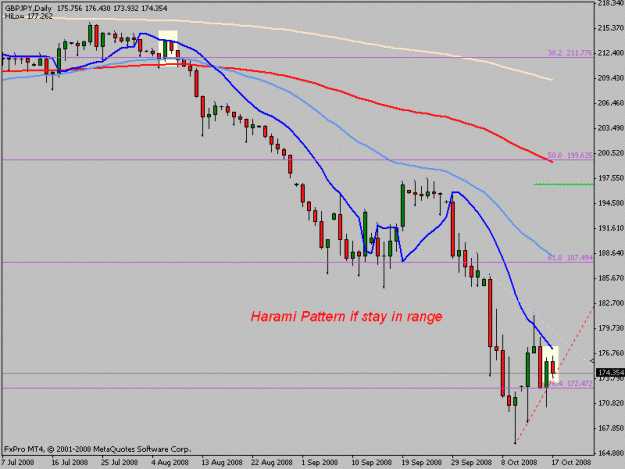Select the green dotted horizontal line near 197
625x469 pixels.
pyautogui.click(x=564, y=184)
